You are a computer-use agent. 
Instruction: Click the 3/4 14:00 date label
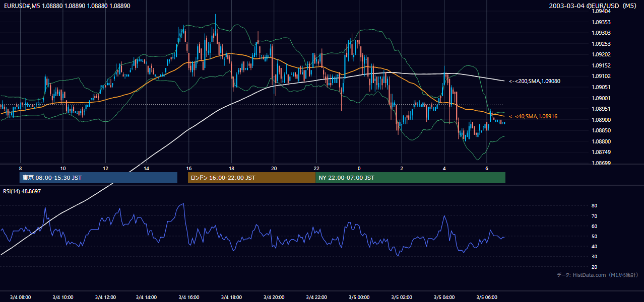[147, 297]
